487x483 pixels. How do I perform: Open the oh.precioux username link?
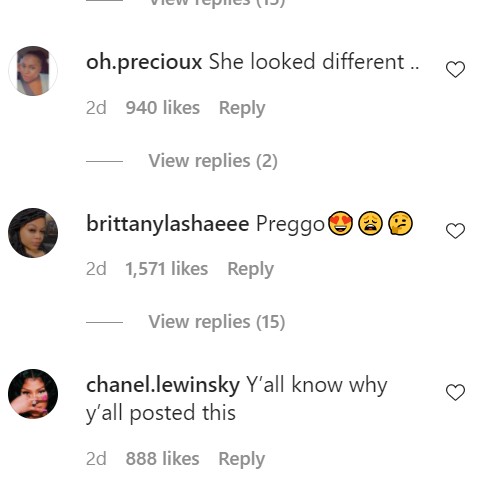(x=144, y=62)
